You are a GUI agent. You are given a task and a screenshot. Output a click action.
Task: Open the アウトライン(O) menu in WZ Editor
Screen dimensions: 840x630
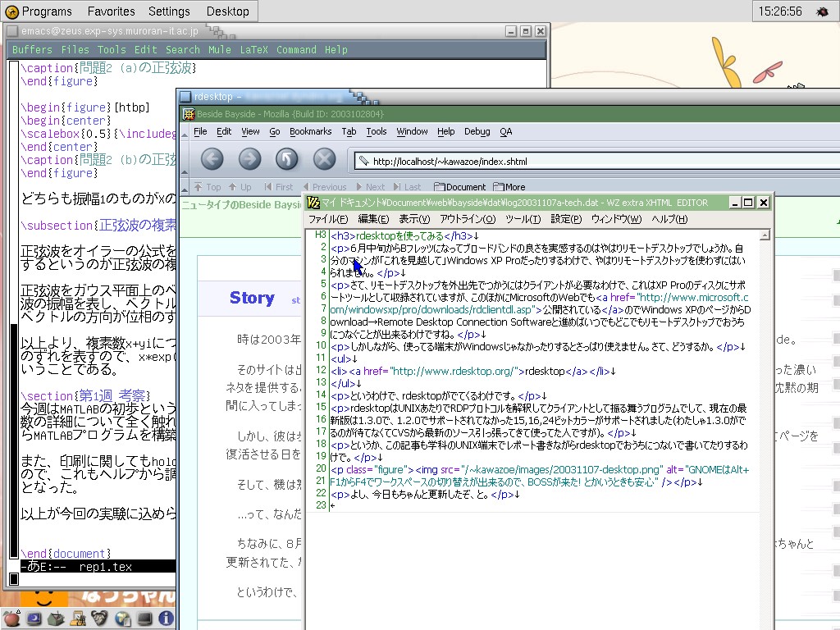tap(468, 219)
